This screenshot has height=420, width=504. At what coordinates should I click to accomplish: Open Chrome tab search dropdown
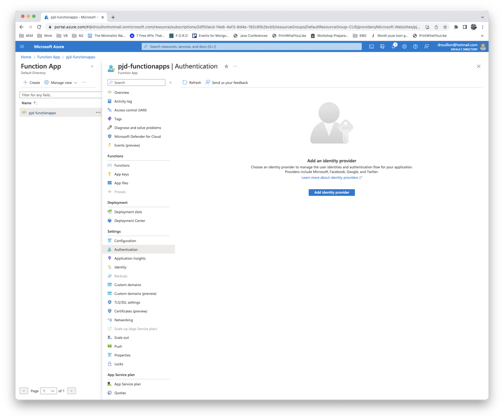[482, 17]
